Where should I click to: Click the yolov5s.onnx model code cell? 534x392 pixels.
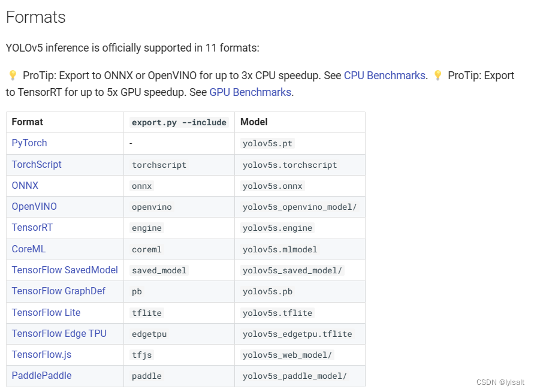pyautogui.click(x=273, y=186)
